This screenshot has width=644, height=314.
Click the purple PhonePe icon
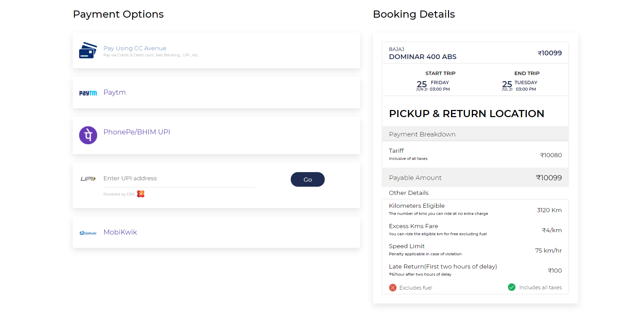pyautogui.click(x=88, y=135)
